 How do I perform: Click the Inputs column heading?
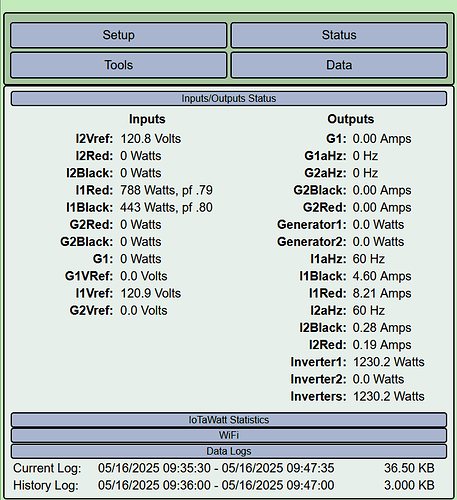pos(147,119)
